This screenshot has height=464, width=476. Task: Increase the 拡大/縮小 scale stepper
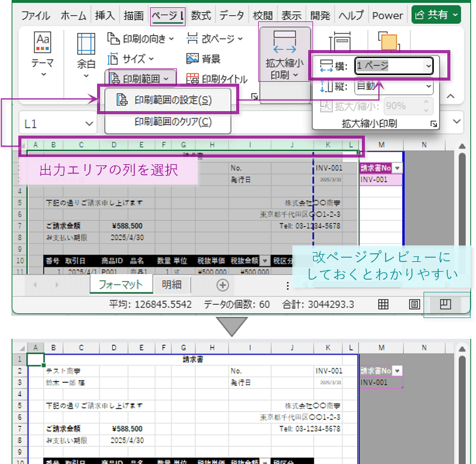(x=427, y=102)
